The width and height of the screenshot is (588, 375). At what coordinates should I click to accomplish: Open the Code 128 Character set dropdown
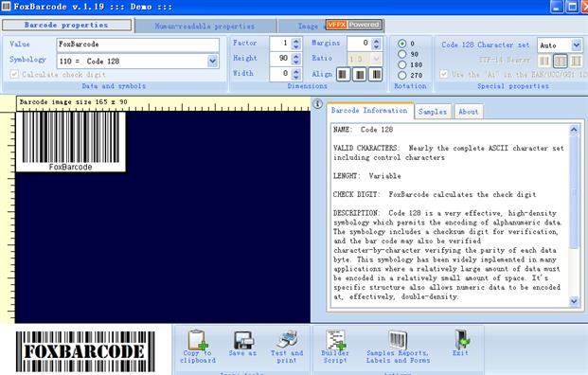pyautogui.click(x=577, y=45)
